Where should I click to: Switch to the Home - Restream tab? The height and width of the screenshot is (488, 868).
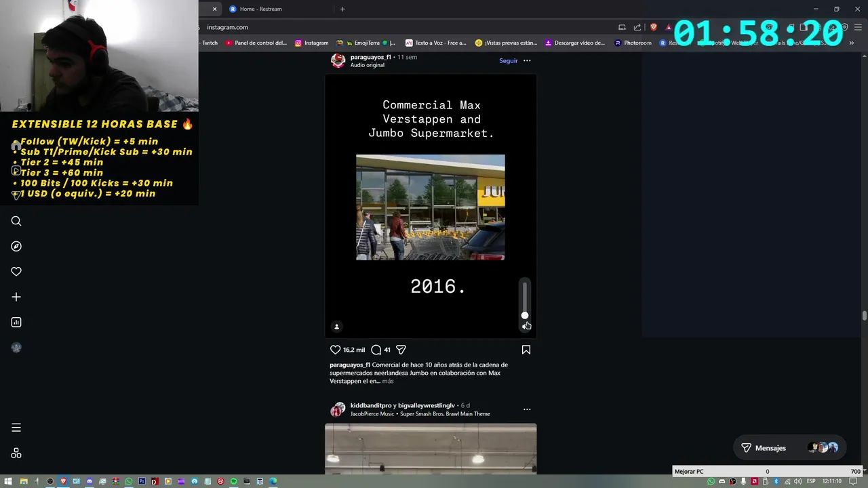[278, 9]
